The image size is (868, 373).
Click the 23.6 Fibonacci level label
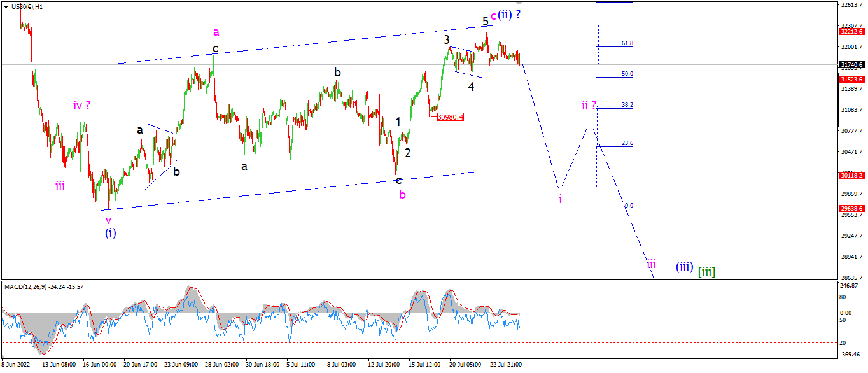(627, 143)
